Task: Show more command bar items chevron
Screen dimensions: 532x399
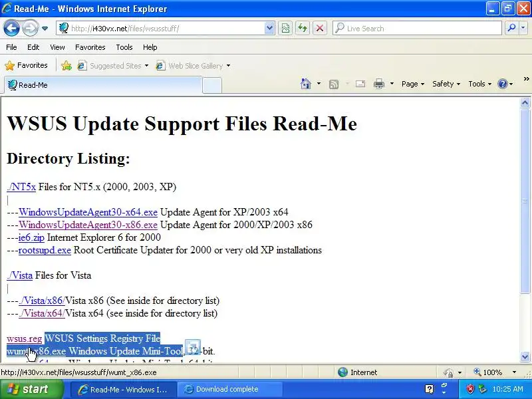Action: [x=526, y=79]
